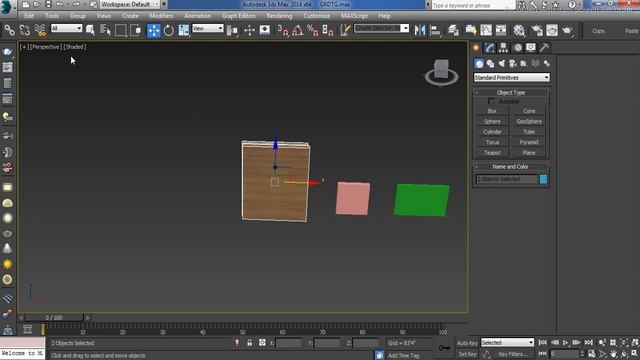Click the object name field

[507, 179]
